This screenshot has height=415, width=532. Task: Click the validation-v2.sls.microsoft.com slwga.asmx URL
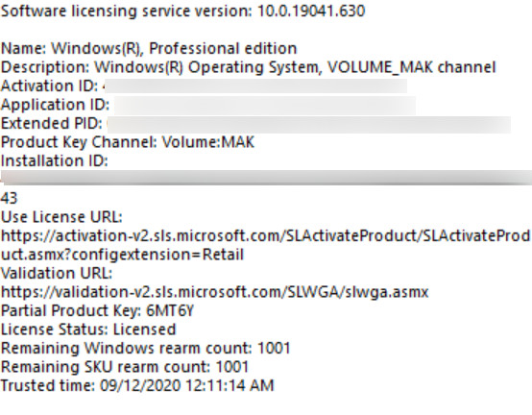(x=215, y=292)
